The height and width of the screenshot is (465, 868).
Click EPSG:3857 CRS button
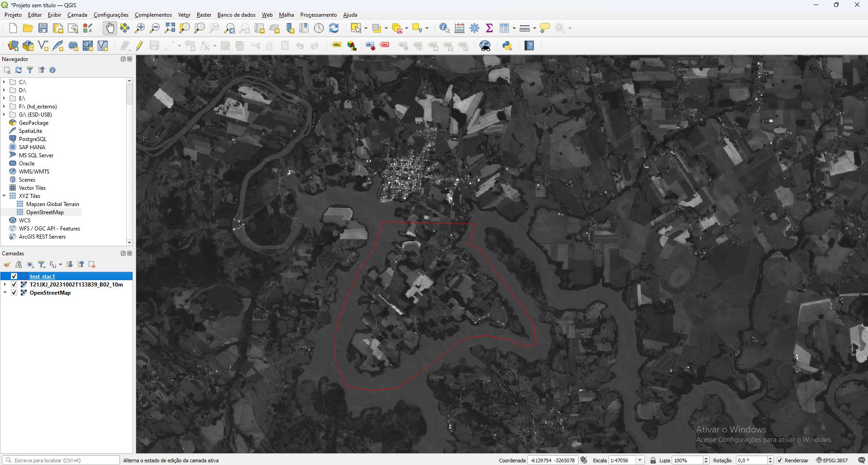coord(831,460)
